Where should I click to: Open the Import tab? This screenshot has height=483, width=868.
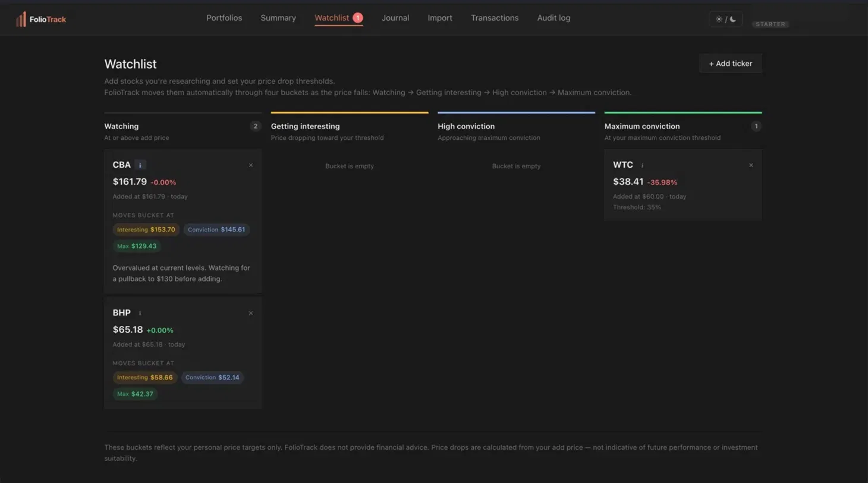point(440,18)
